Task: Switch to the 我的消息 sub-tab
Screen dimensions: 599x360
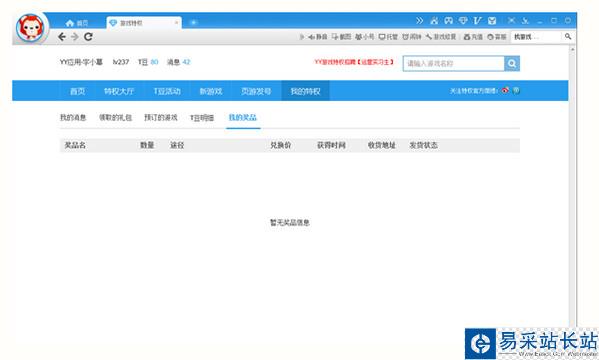Action: click(x=73, y=117)
